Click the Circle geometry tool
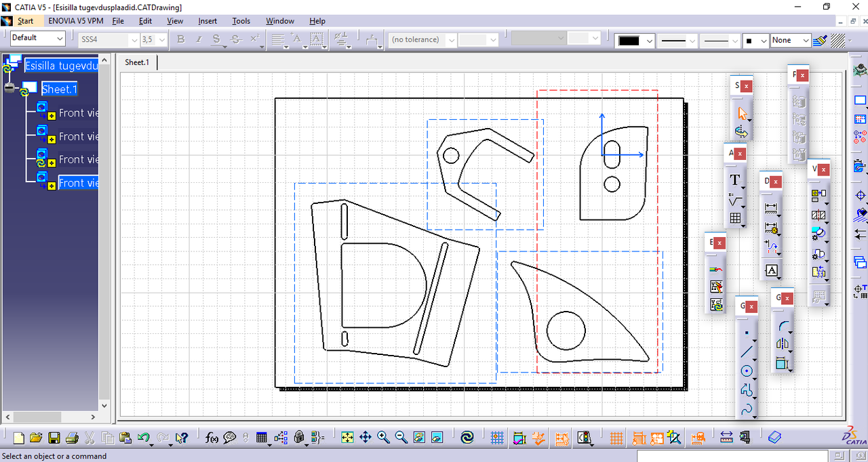The height and width of the screenshot is (462, 868). point(747,371)
